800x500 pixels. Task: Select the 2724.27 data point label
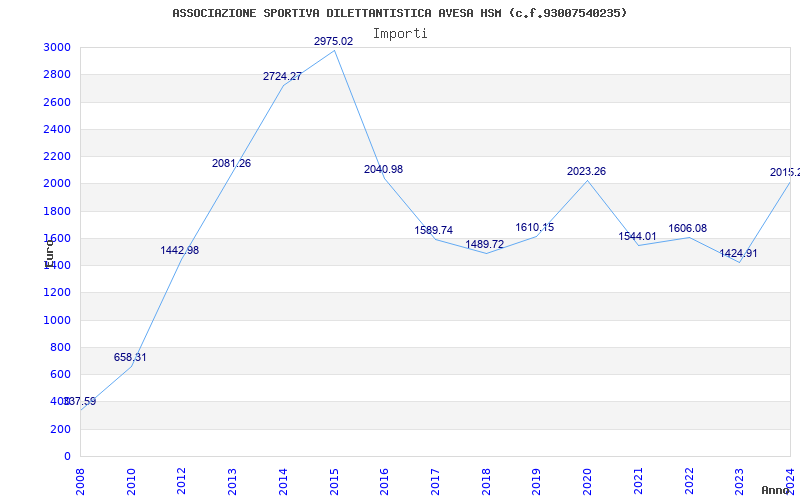[x=282, y=77]
